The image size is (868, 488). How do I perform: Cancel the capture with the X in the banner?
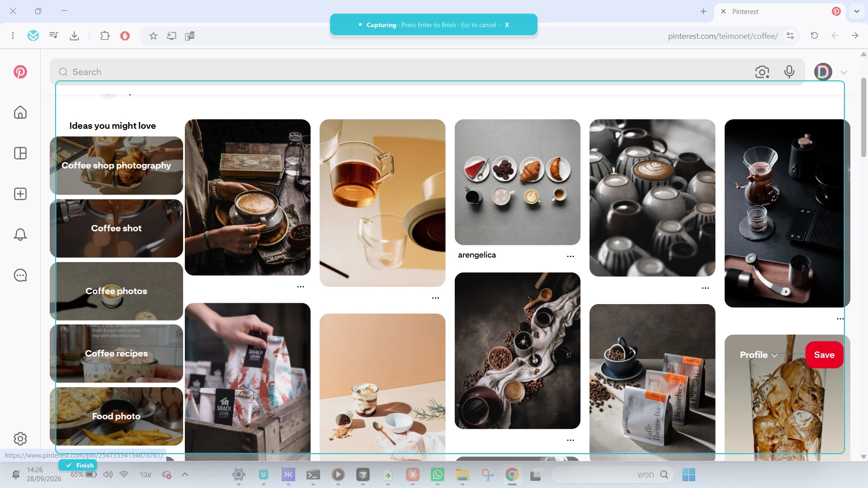click(507, 25)
